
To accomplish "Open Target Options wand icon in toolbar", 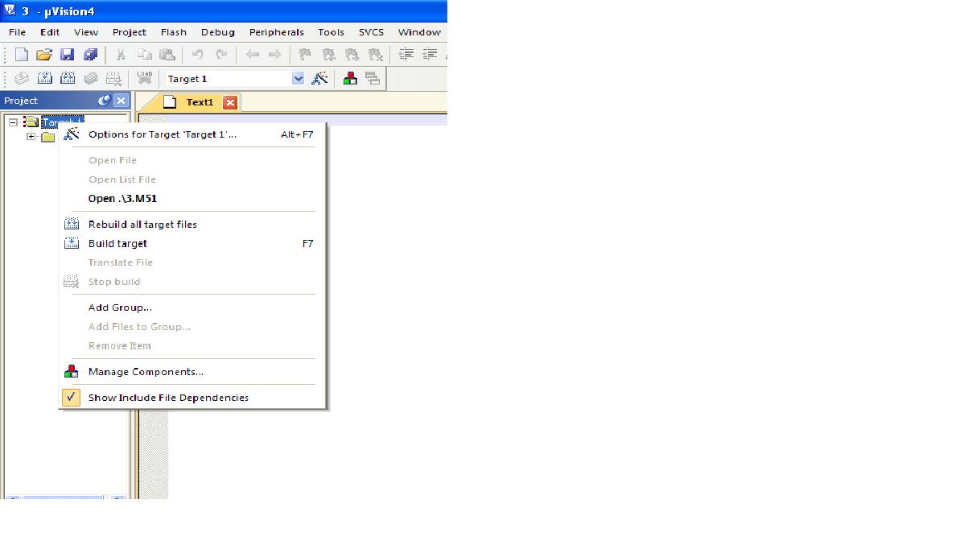I will tap(319, 79).
